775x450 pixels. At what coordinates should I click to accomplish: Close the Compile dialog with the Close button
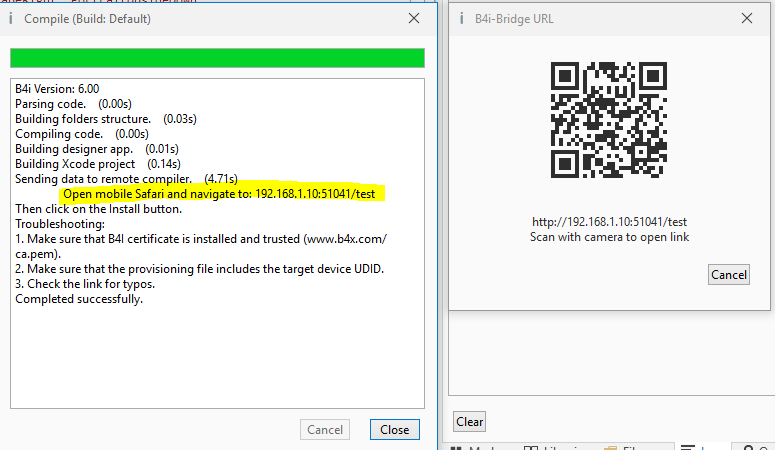coord(394,429)
